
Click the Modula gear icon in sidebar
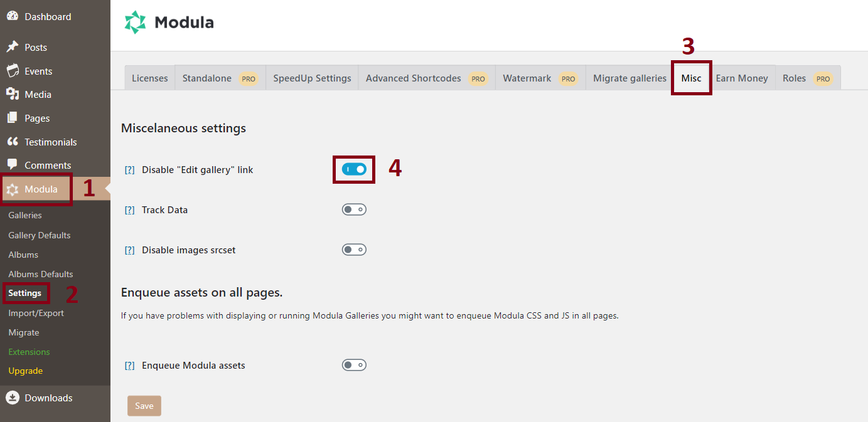tap(13, 189)
